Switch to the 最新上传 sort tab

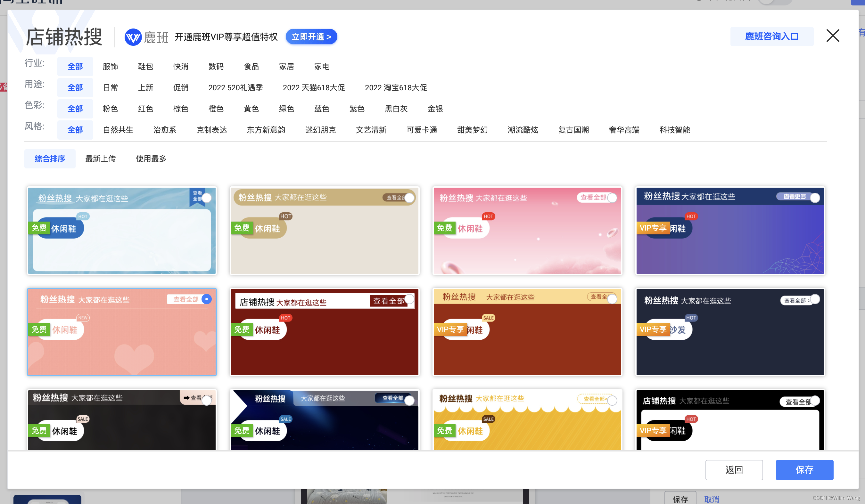100,159
